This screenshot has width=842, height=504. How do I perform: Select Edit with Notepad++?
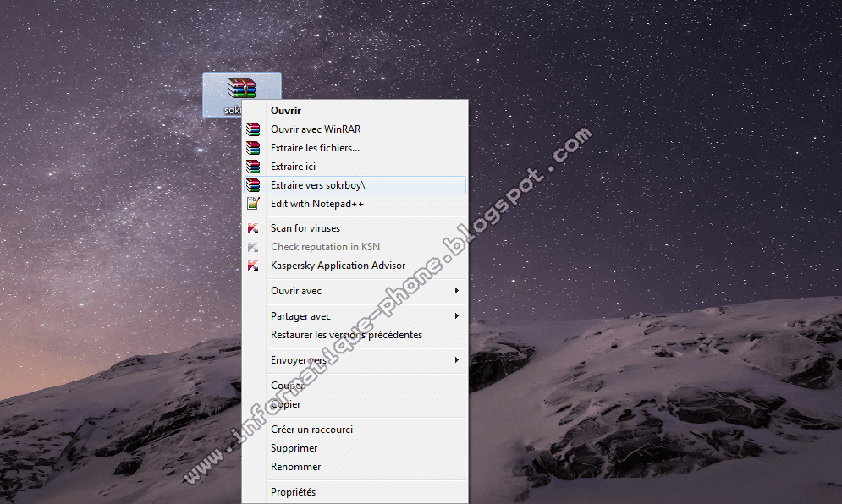tap(355, 204)
